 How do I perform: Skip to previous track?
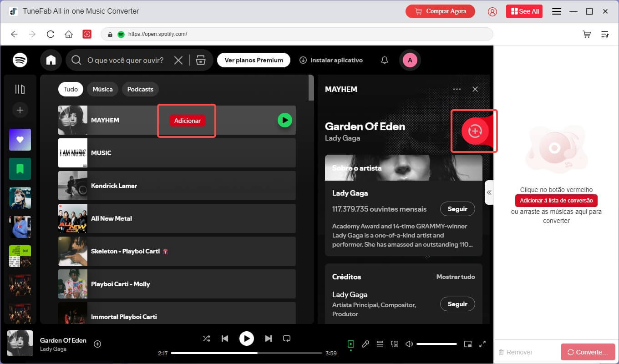coord(224,339)
